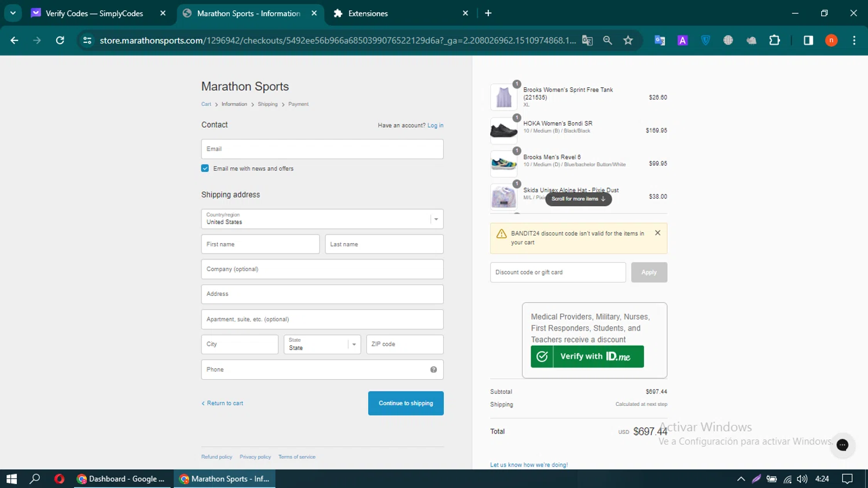
Task: Open the Windows Start menu
Action: 12,479
